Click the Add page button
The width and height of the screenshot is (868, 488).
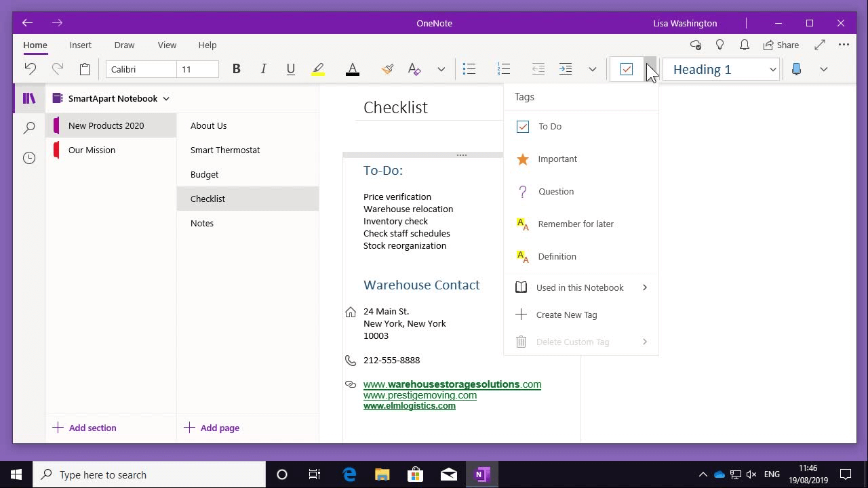pos(213,428)
